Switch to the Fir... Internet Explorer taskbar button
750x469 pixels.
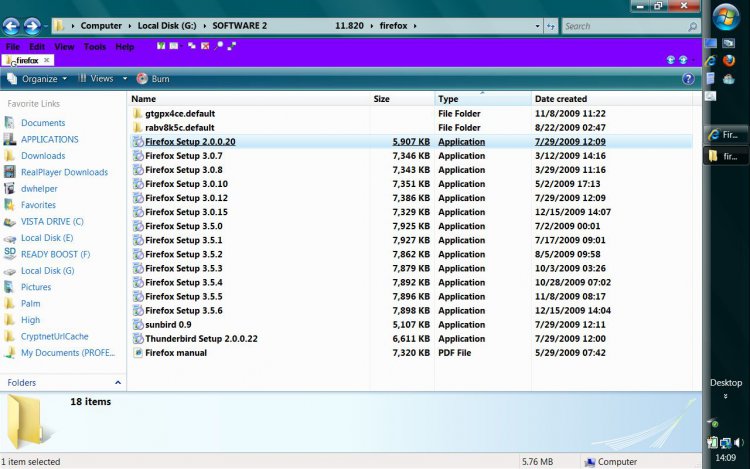[x=726, y=135]
